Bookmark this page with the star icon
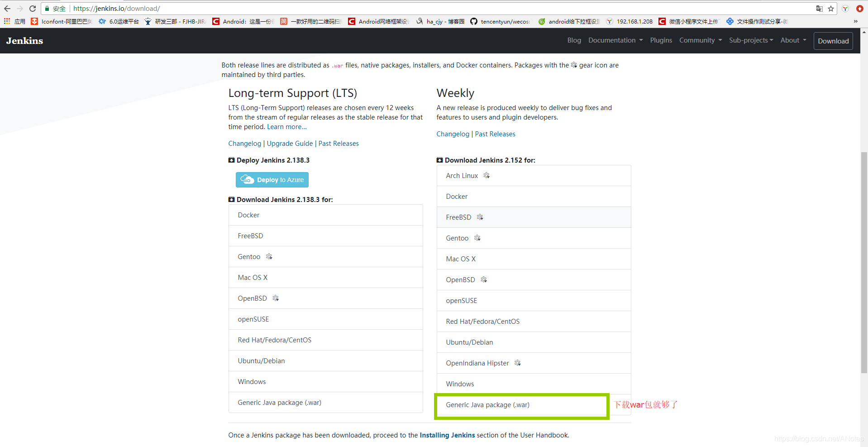 [831, 9]
